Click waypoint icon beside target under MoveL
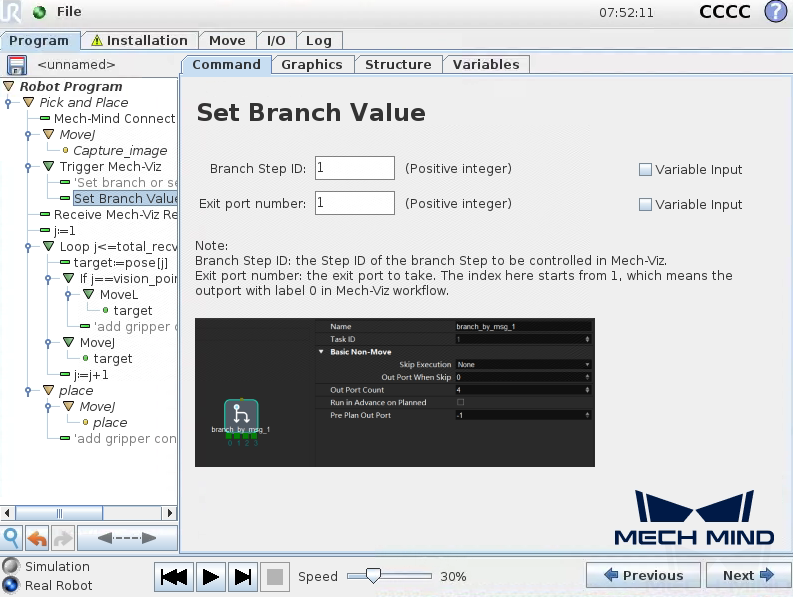Image resolution: width=793 pixels, height=597 pixels. pos(105,310)
